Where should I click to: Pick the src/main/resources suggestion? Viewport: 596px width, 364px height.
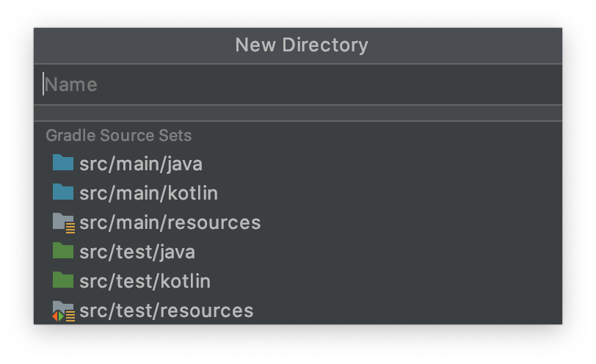coord(170,222)
